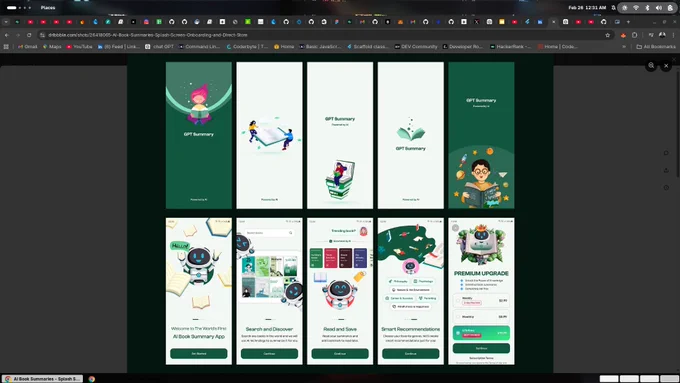Viewport: 680px width, 383px height.
Task: Go back to the previous page
Action: [7, 35]
